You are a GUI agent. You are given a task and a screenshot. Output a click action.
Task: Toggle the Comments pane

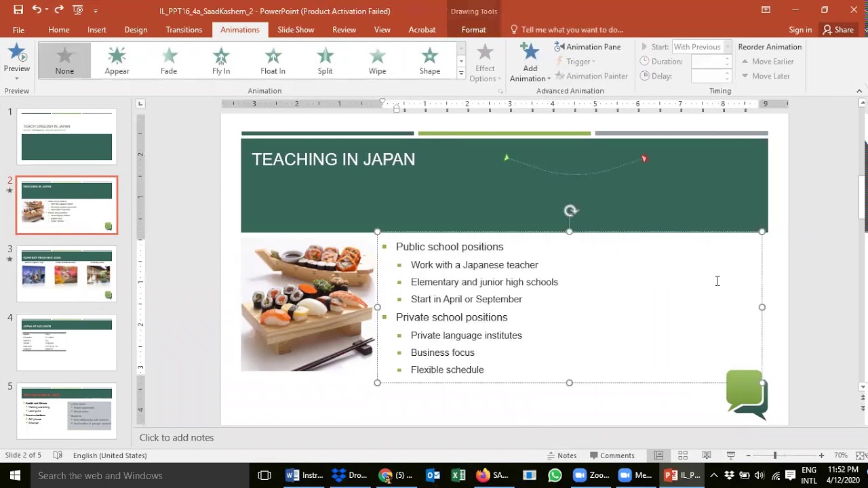(x=612, y=455)
